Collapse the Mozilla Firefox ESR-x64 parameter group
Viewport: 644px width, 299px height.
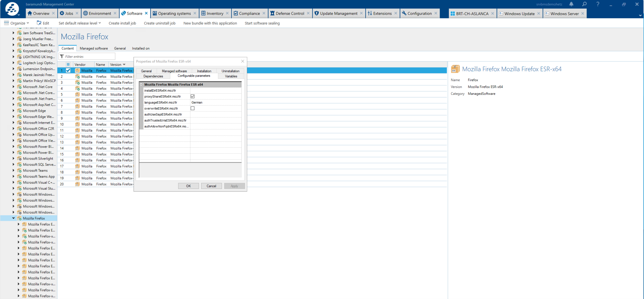click(x=141, y=84)
